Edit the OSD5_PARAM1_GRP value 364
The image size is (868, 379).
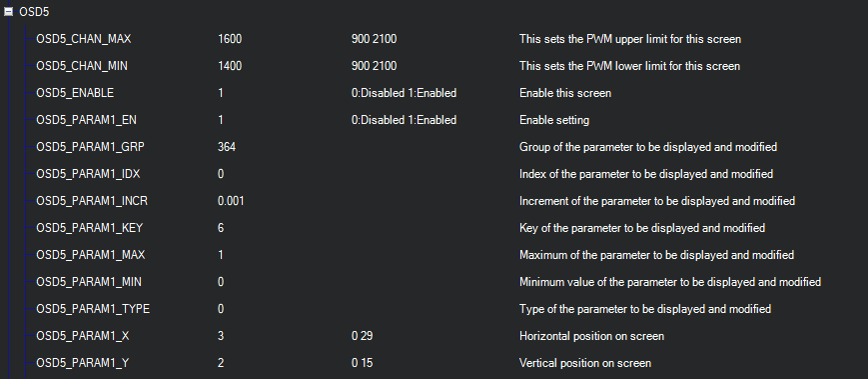(227, 147)
